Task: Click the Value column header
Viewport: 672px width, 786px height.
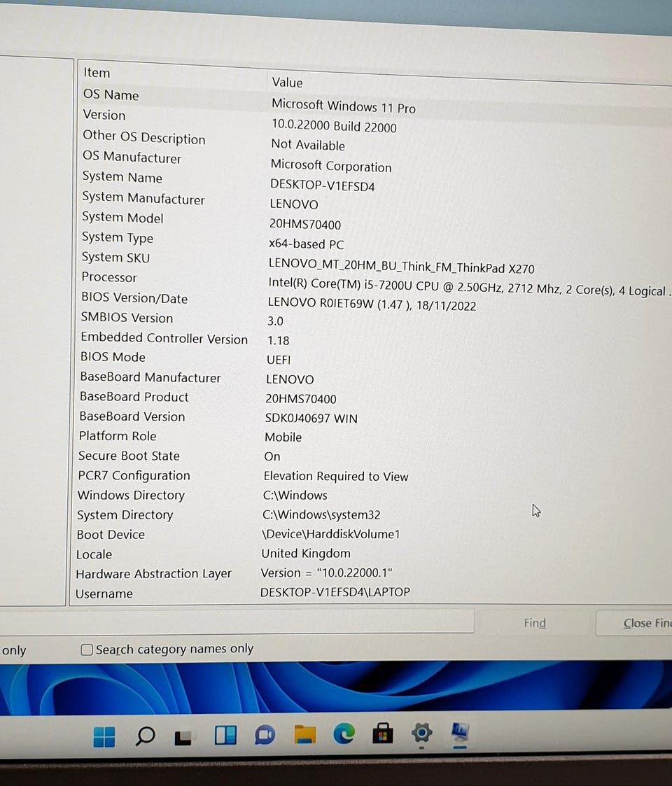Action: pos(288,82)
